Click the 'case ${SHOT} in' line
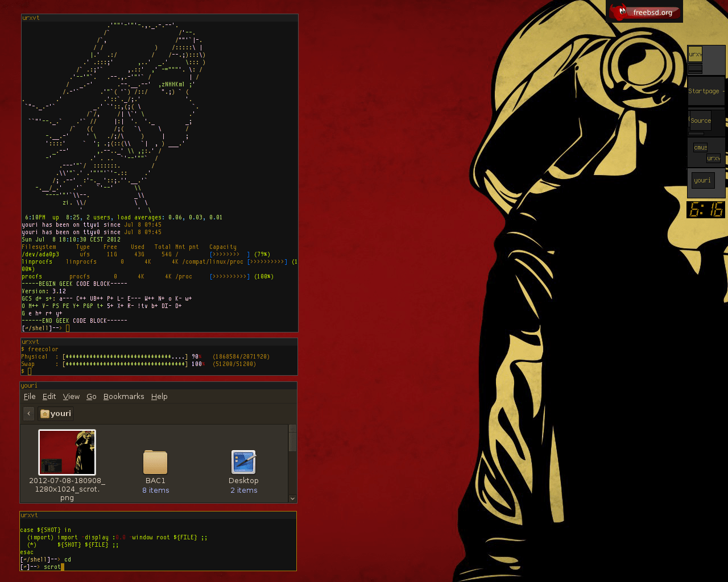The image size is (728, 582). coord(45,530)
